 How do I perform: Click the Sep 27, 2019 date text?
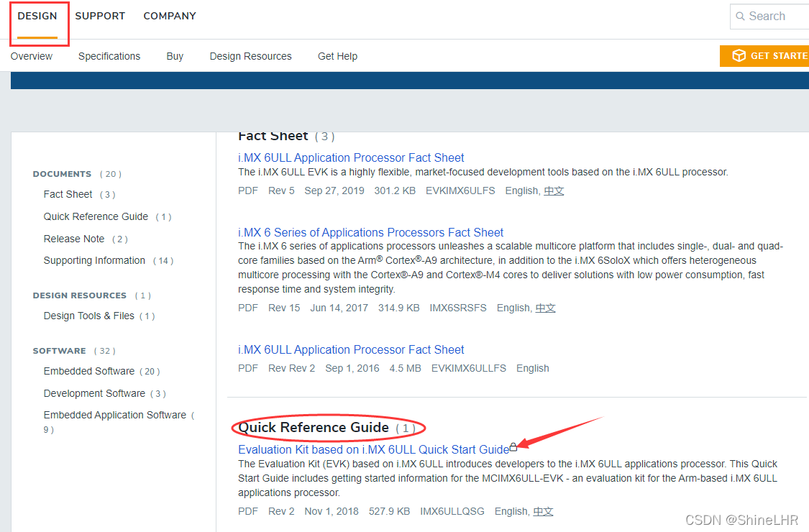coord(334,191)
